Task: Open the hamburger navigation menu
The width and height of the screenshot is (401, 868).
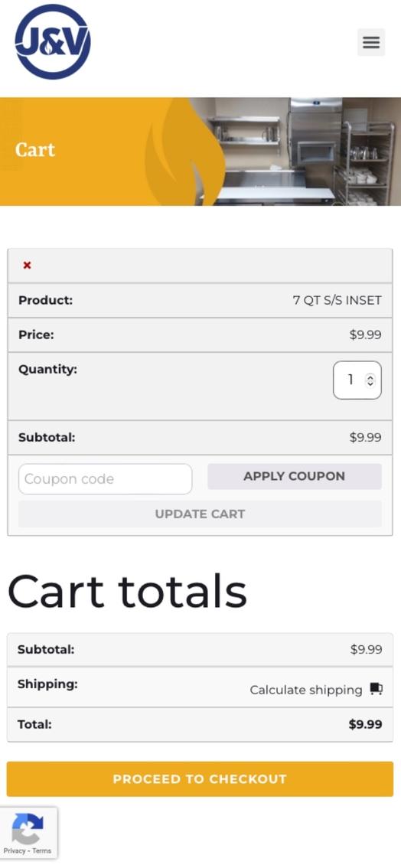Action: [x=370, y=42]
